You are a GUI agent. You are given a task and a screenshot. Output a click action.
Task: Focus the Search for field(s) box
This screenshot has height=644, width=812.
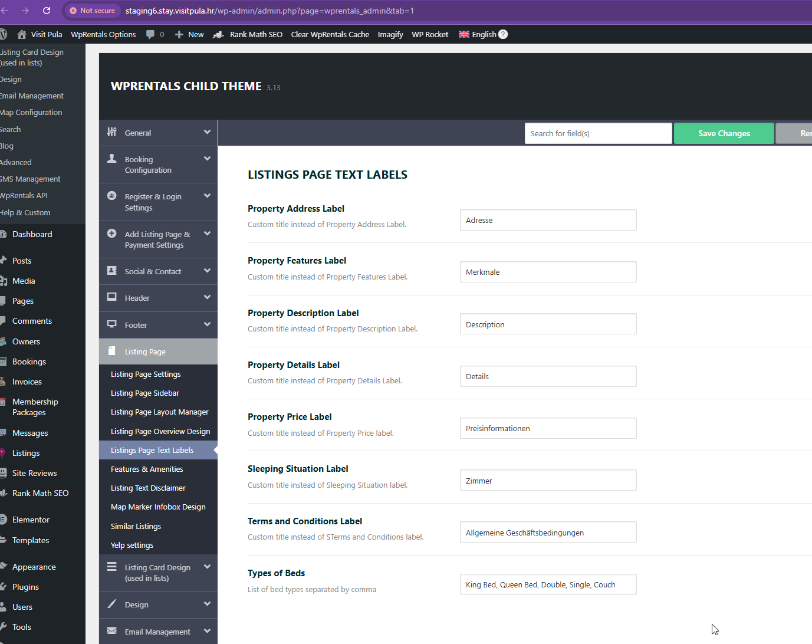coord(599,133)
